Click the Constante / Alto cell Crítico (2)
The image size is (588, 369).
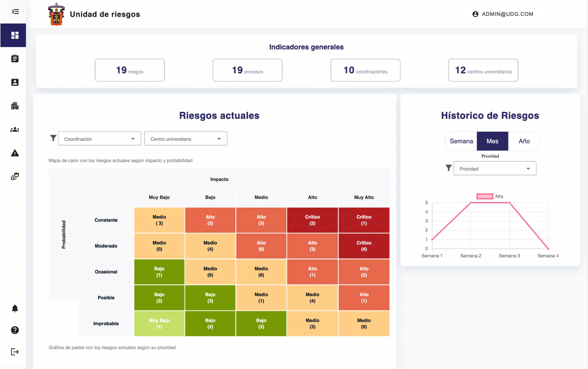(x=312, y=220)
